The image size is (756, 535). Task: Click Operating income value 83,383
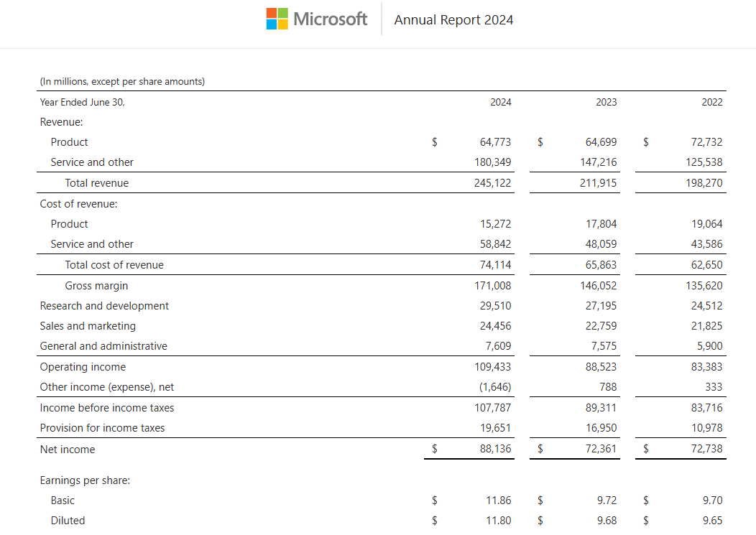click(707, 367)
